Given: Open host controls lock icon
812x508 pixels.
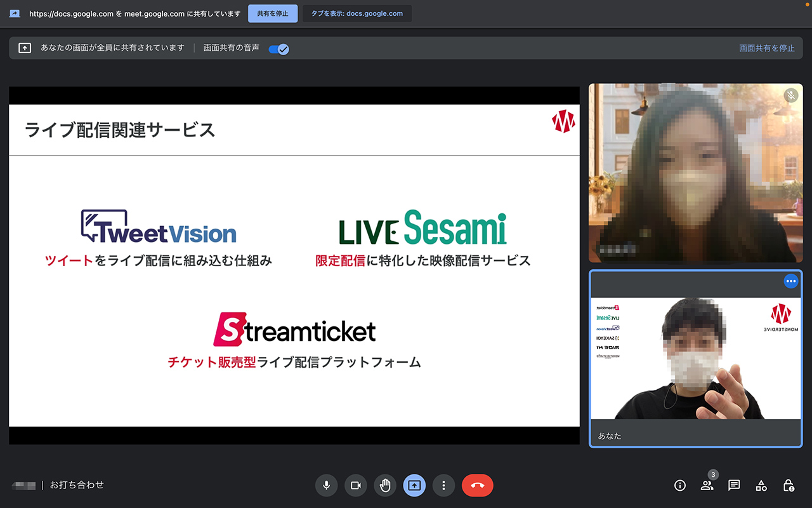Looking at the screenshot, I should point(789,485).
